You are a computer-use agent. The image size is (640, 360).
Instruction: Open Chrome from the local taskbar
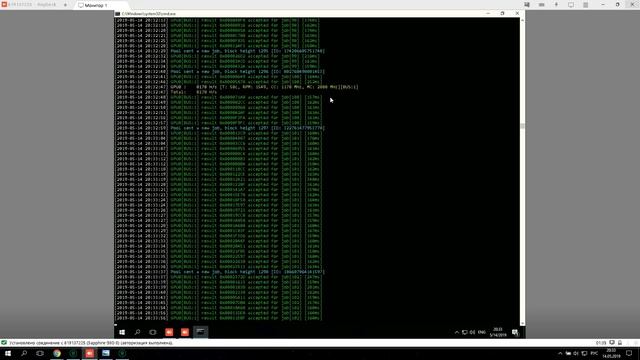pos(57,353)
